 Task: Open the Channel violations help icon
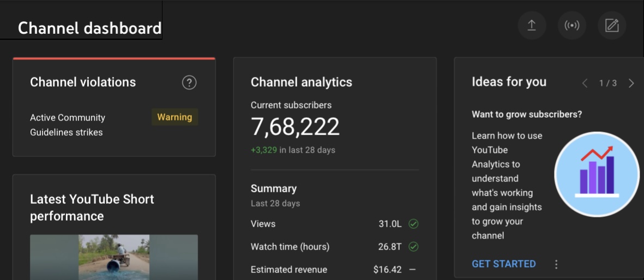(189, 82)
